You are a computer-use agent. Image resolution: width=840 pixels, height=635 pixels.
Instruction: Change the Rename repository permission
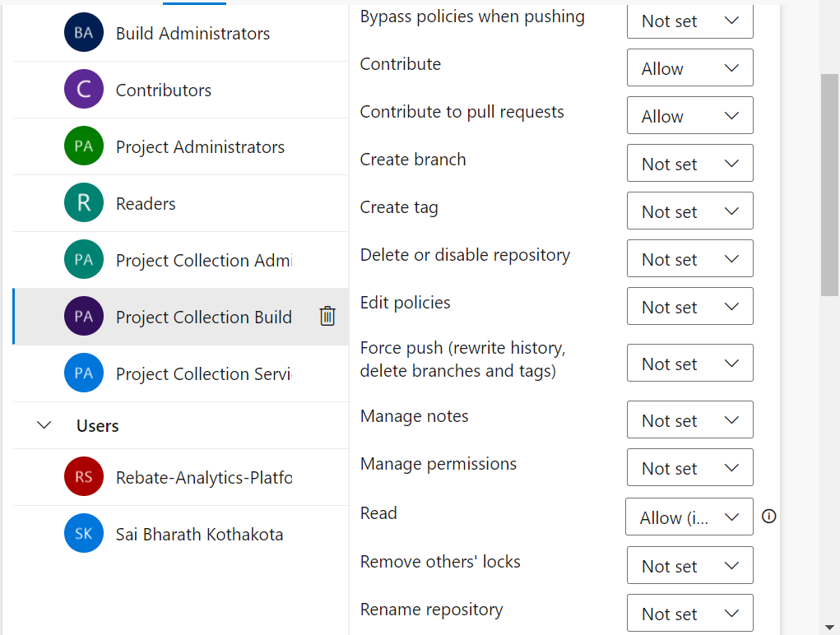689,613
